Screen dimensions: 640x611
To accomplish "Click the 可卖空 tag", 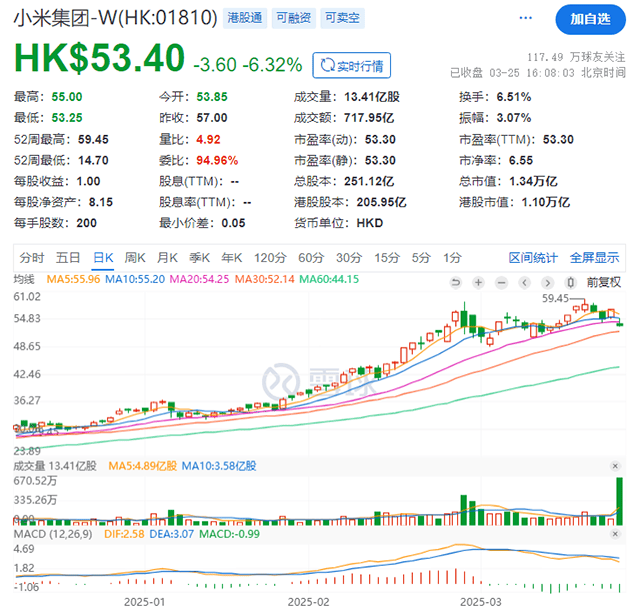I will point(342,18).
